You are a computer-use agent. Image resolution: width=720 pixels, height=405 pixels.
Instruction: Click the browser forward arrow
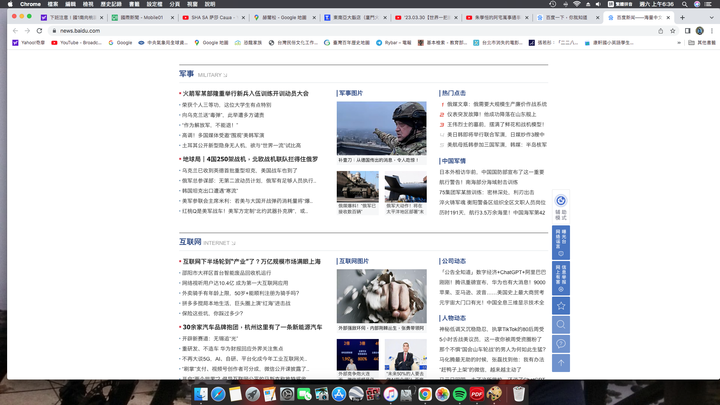(27, 31)
